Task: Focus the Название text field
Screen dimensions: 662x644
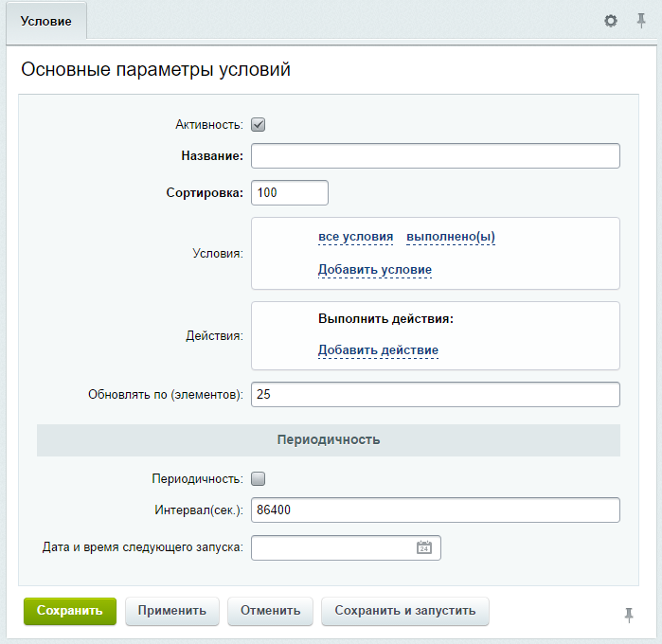Action: pos(435,156)
